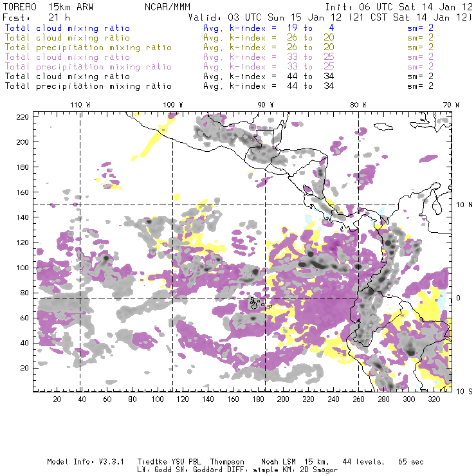Viewport: 476px width, 476px height.
Task: Click the "65 sec" timestep text
Action: click(411, 462)
